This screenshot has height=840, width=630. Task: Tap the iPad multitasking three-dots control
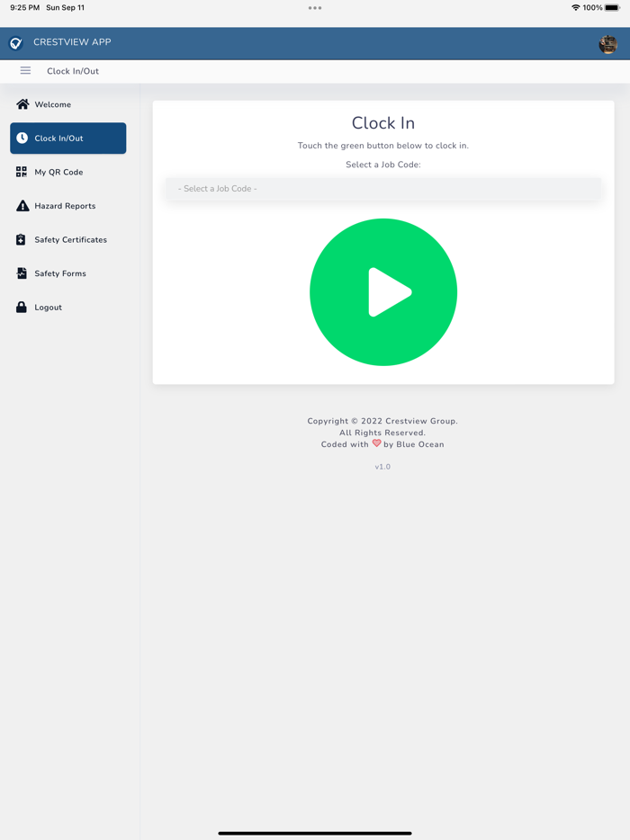tap(315, 8)
